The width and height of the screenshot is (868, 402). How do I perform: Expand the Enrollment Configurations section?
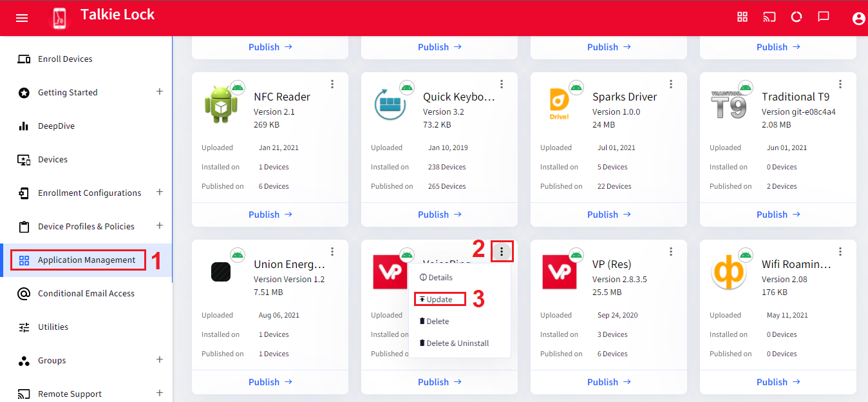(x=160, y=192)
